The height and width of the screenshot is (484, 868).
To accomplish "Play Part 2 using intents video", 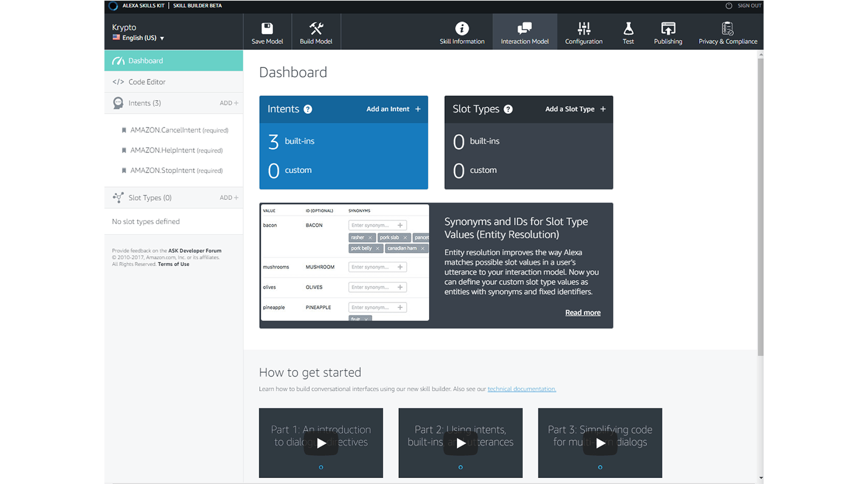I will (461, 443).
